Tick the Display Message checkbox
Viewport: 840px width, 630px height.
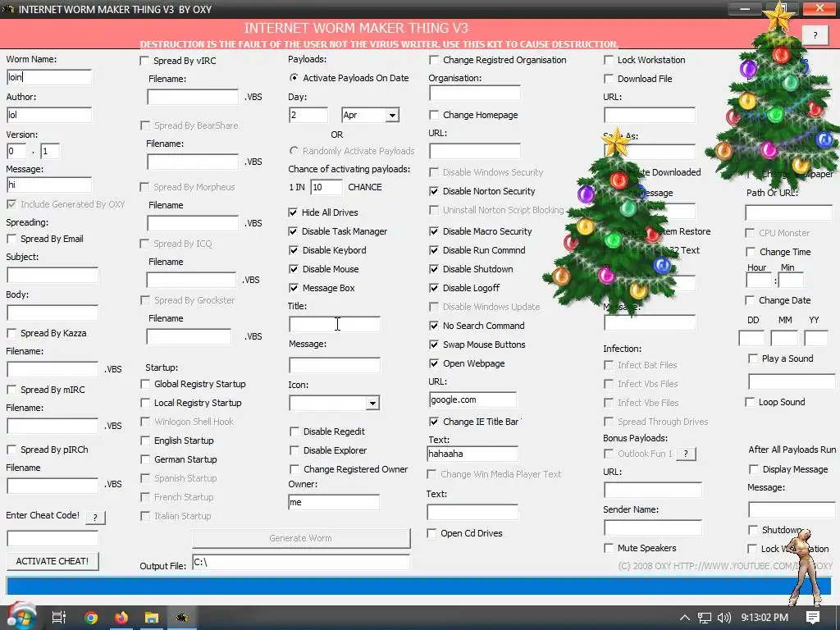click(753, 469)
